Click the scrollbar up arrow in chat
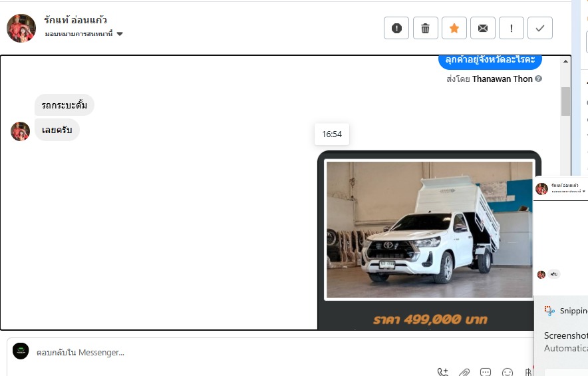 point(566,62)
